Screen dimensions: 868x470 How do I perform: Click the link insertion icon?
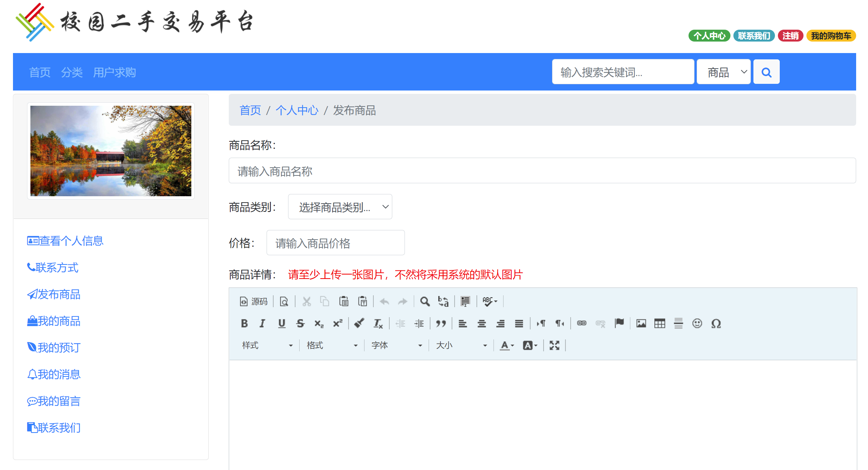coord(581,323)
